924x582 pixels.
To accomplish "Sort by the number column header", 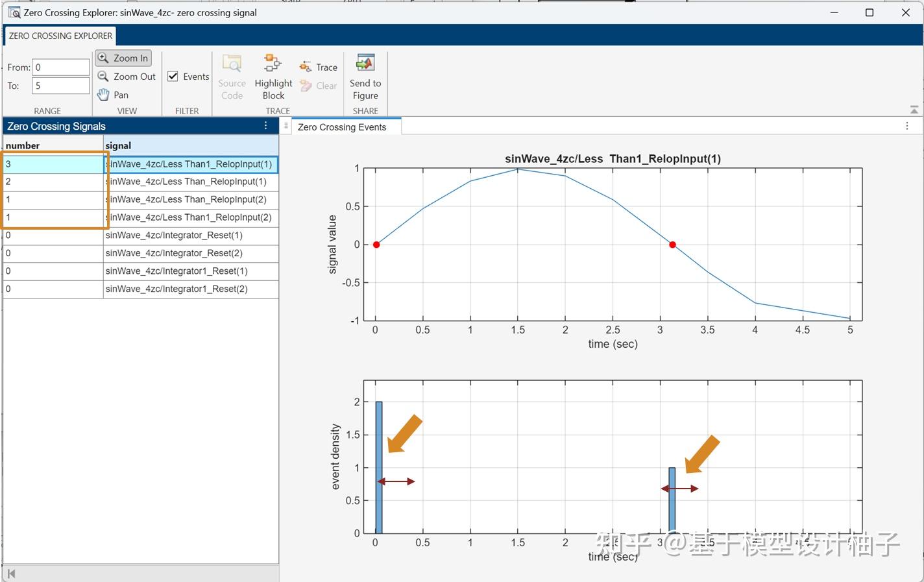I will tap(53, 145).
